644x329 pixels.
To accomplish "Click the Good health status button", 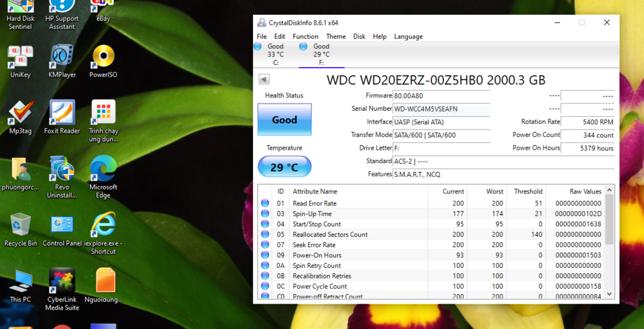I will click(x=284, y=120).
